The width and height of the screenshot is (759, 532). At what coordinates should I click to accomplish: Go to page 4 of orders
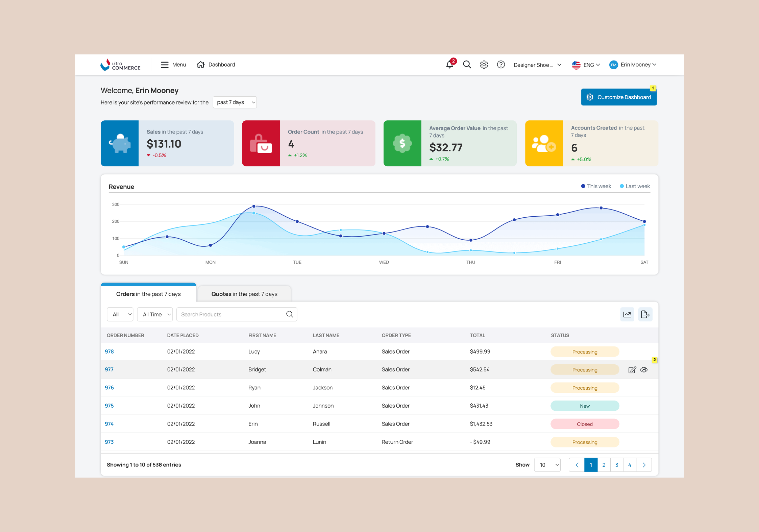click(x=630, y=465)
